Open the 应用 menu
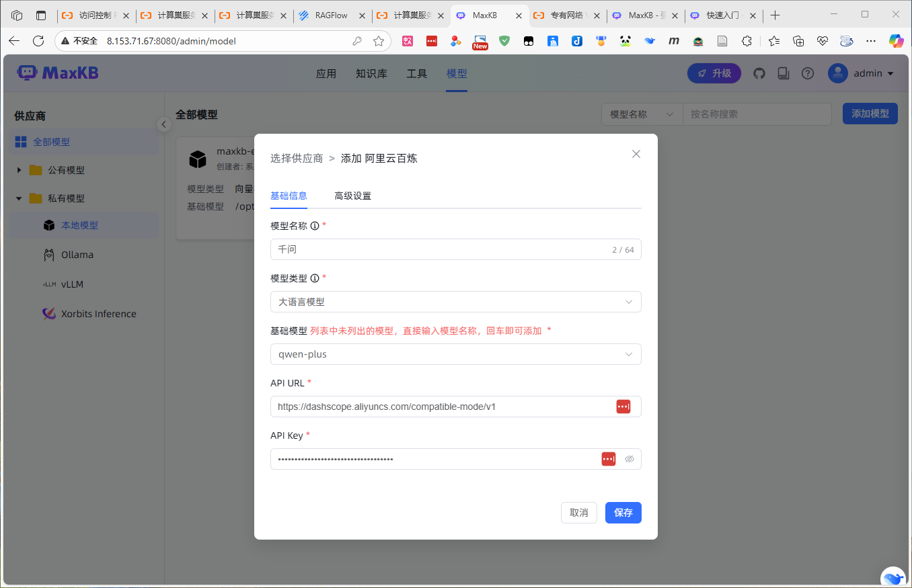 pyautogui.click(x=326, y=74)
